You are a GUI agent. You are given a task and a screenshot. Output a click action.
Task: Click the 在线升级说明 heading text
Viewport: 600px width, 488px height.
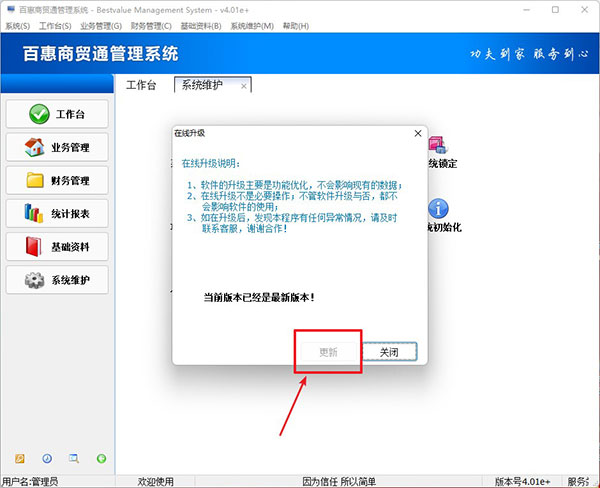(x=211, y=164)
